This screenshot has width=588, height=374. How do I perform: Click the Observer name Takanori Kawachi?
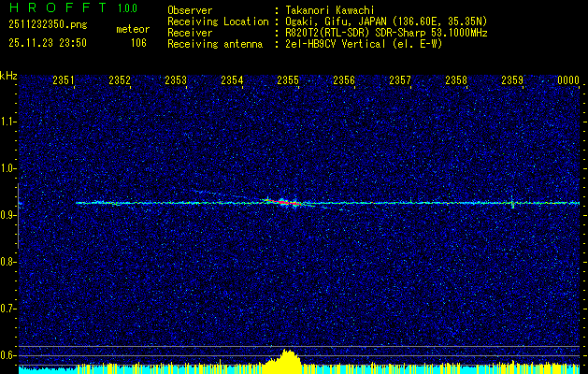(x=330, y=10)
